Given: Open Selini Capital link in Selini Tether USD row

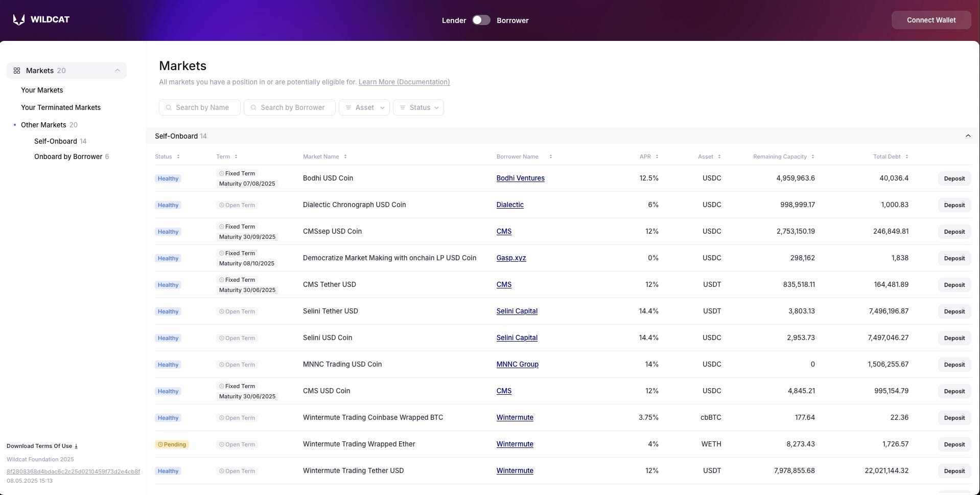Looking at the screenshot, I should pos(517,311).
